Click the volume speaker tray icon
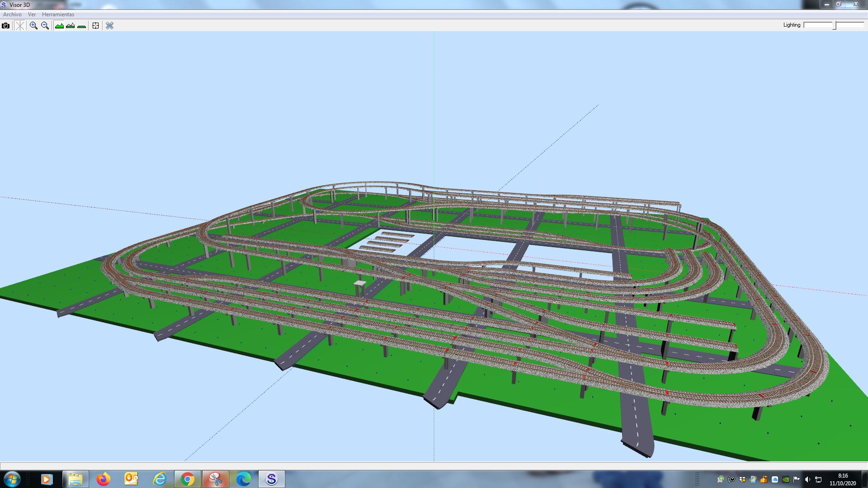Screen dimensions: 868x488 (x=807, y=479)
